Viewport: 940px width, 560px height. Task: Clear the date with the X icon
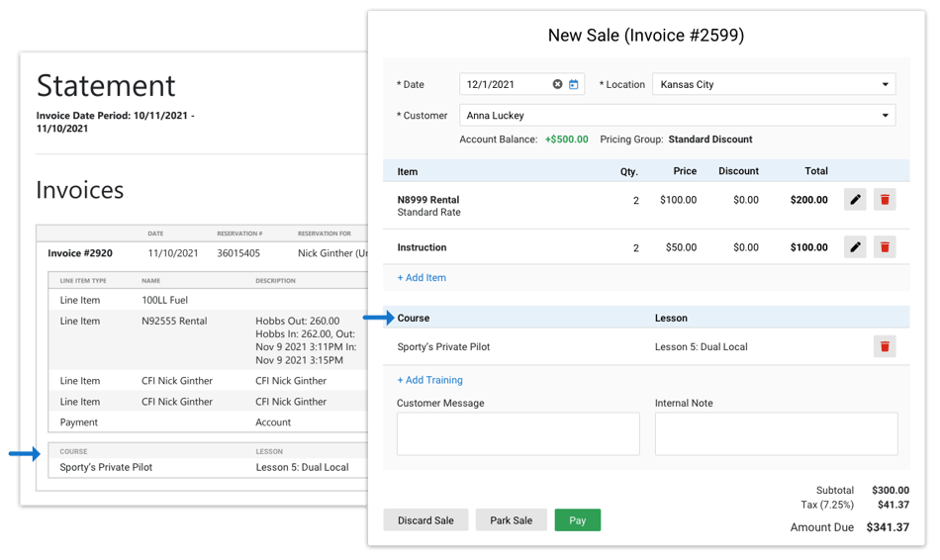point(557,84)
